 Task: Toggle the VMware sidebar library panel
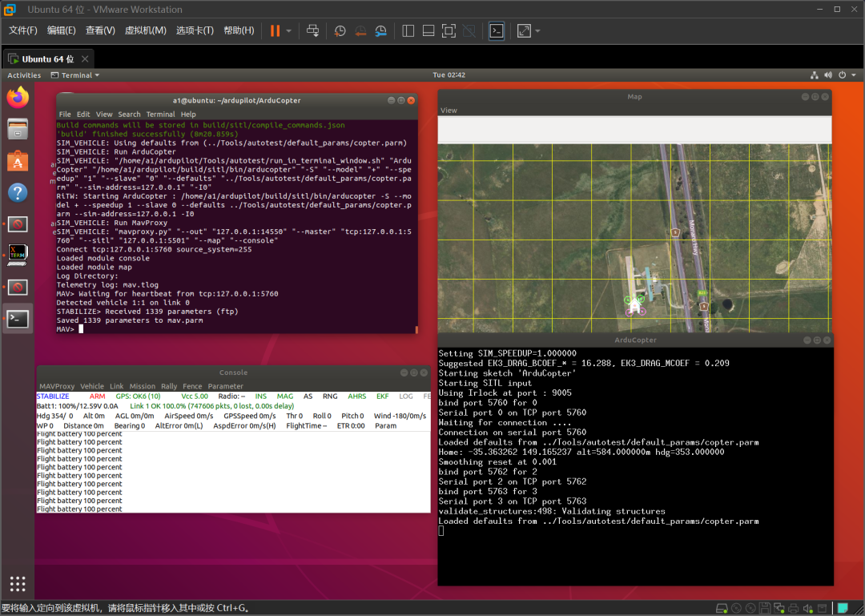click(408, 30)
